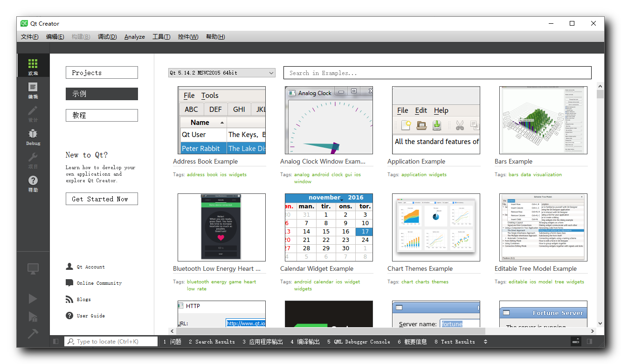Screen dimensions: 621x364
Task: Open the Qt 5.14.2 MSVC2015 64bit dropdown
Action: point(221,73)
